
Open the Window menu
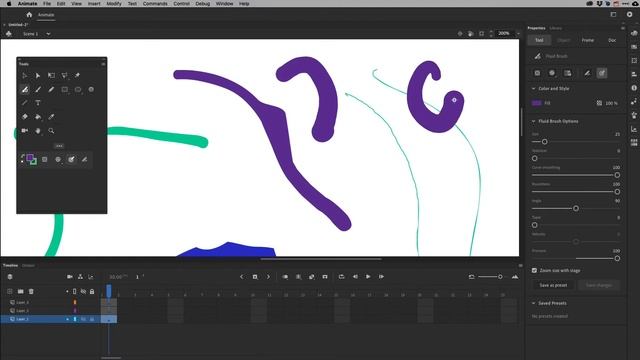[224, 4]
